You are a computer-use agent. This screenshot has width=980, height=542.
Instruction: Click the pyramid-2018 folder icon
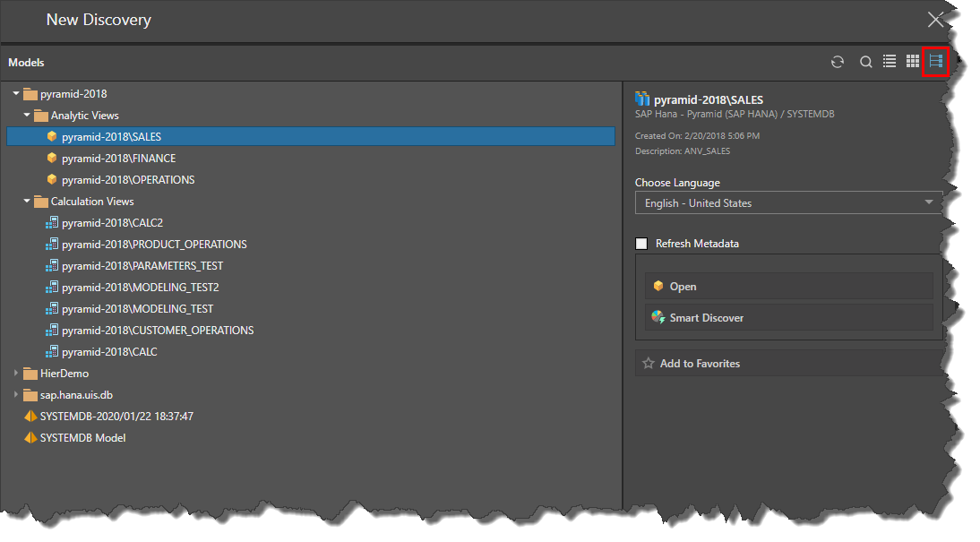pos(30,94)
